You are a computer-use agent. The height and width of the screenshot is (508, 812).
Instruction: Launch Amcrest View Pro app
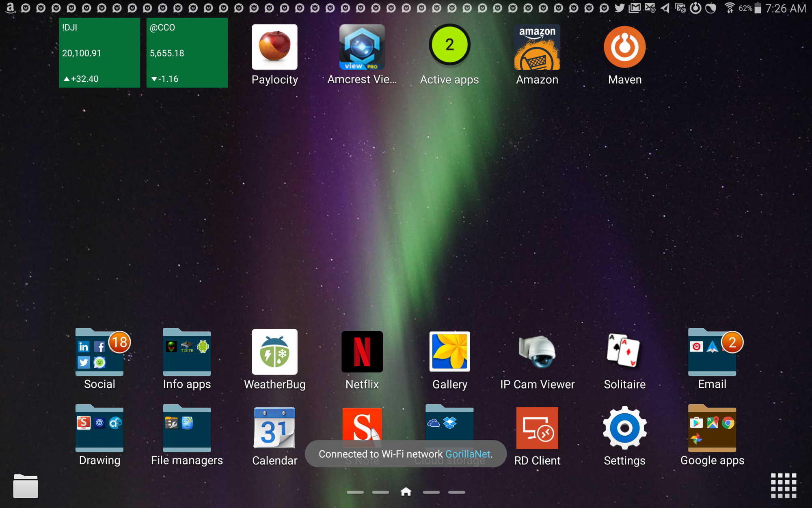[362, 47]
